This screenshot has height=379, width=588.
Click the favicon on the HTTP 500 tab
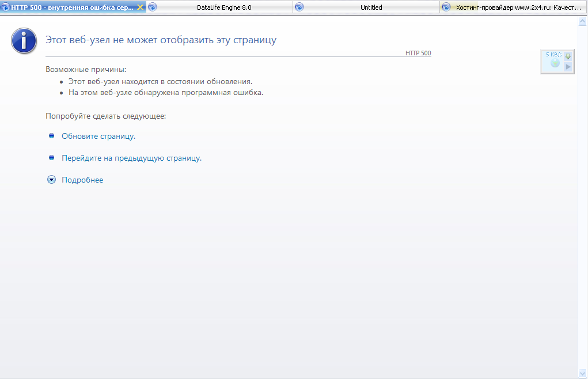[x=5, y=7]
